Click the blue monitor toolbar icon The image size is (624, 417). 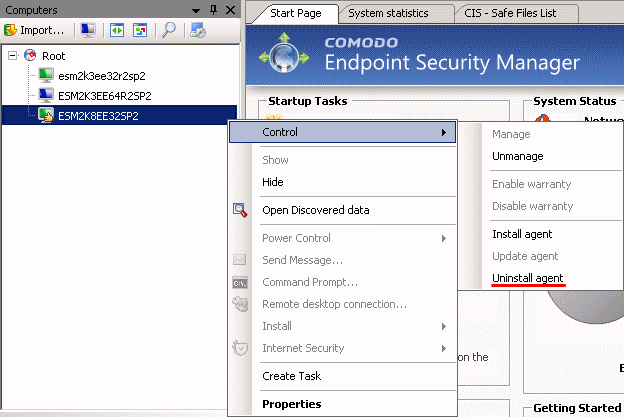(x=88, y=30)
